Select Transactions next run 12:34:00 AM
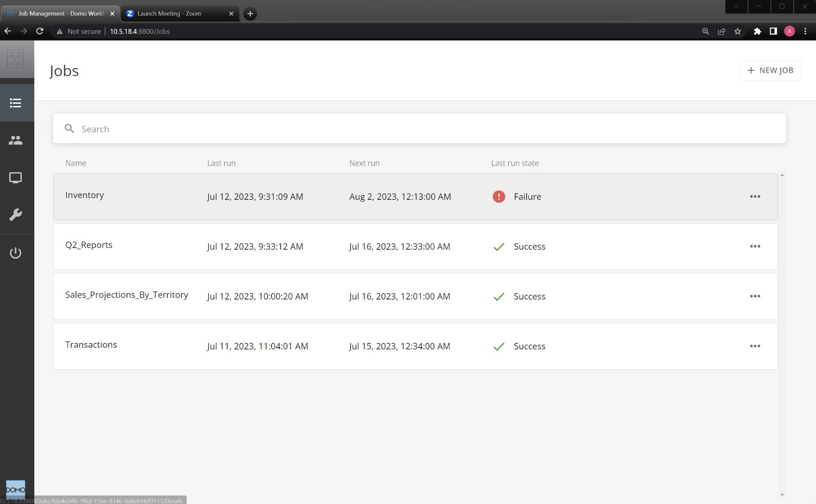Screen dimensions: 816x504 click(x=400, y=346)
